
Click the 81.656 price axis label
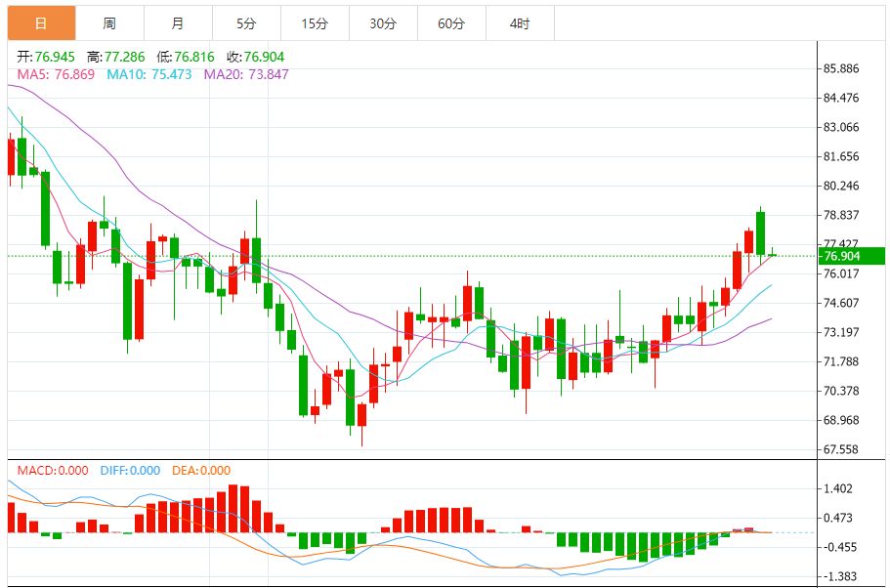[x=841, y=156]
